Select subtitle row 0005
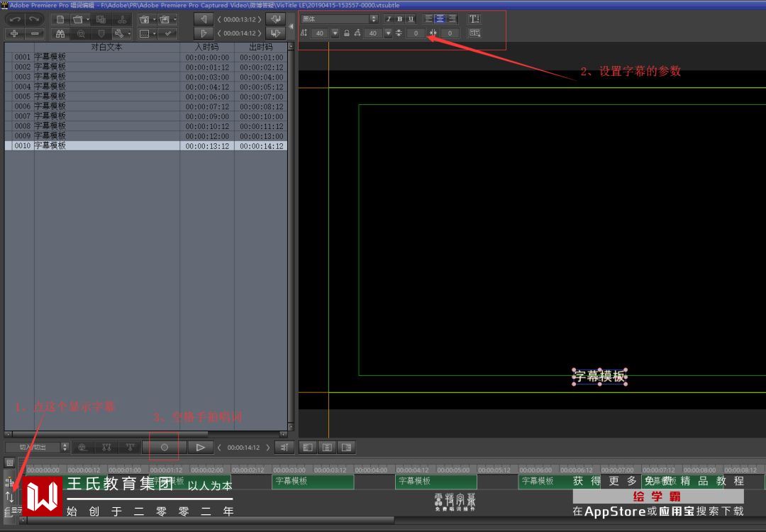Screen dimensions: 766x532 [x=145, y=96]
